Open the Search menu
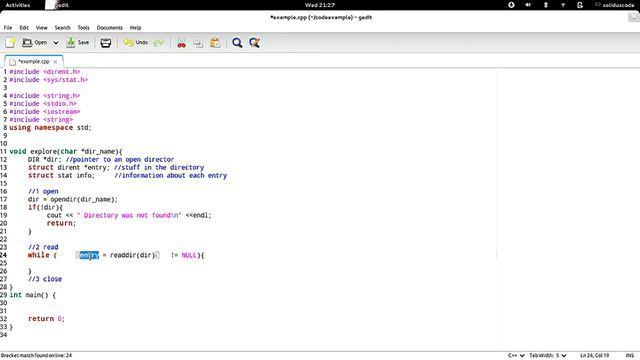 pos(62,28)
